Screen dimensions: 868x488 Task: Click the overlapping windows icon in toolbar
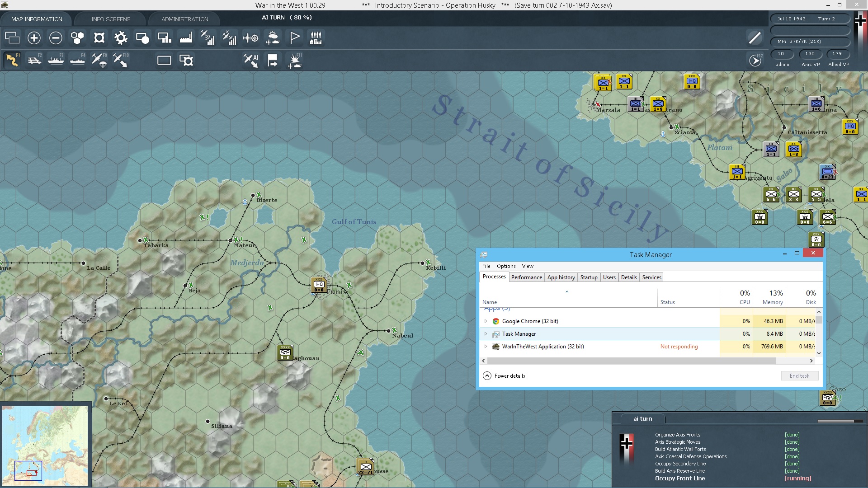pyautogui.click(x=12, y=38)
